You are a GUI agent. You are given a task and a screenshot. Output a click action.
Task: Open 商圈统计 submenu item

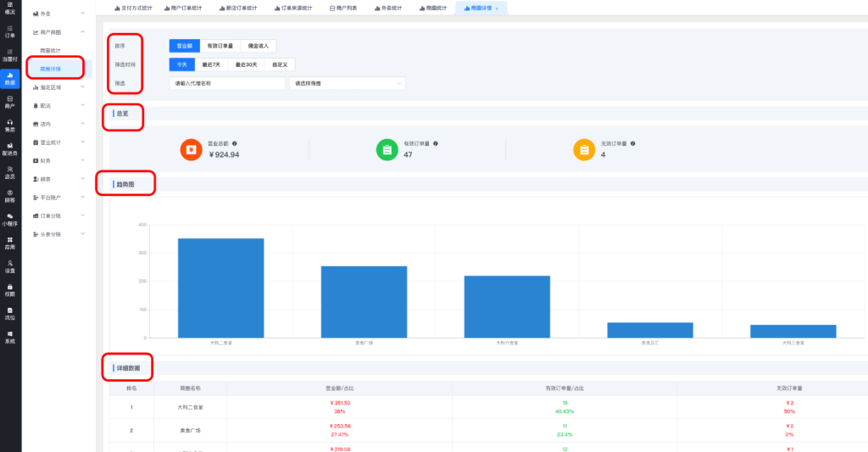51,51
